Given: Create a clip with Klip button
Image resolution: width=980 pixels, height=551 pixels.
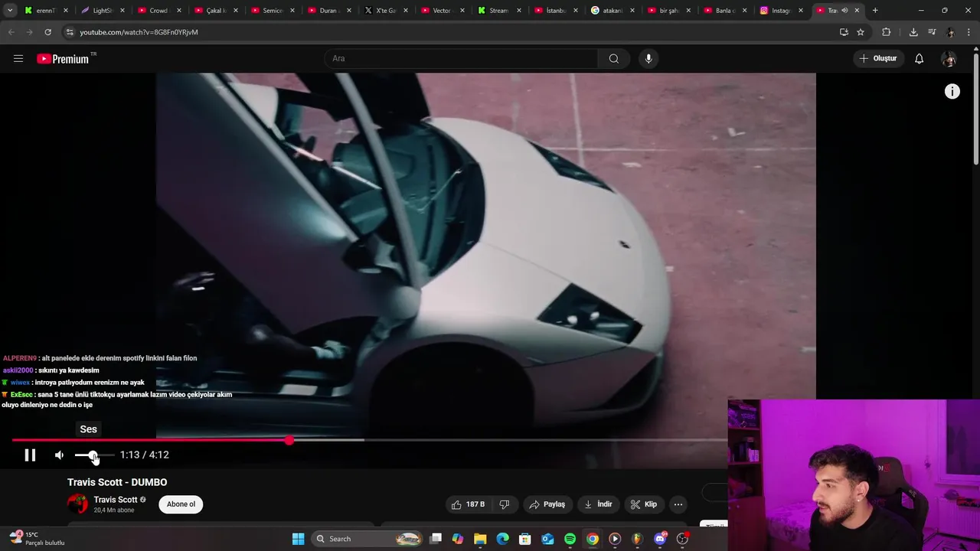Looking at the screenshot, I should pos(643,504).
